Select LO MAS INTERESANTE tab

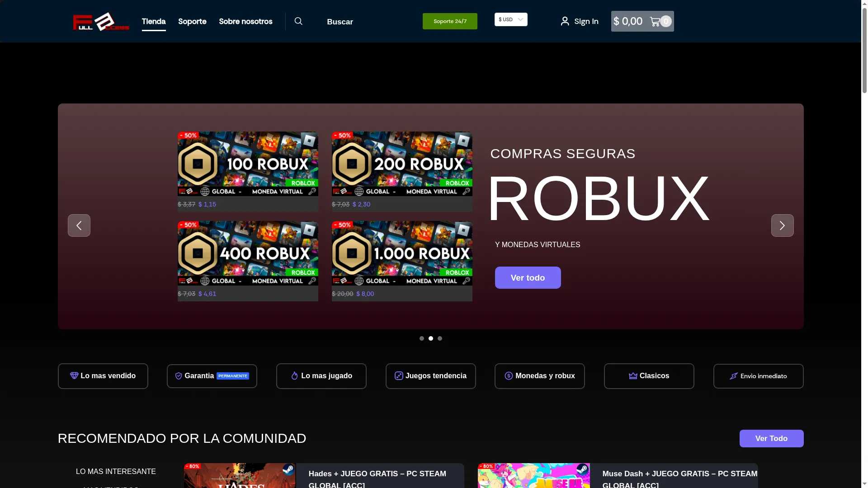pos(116,471)
